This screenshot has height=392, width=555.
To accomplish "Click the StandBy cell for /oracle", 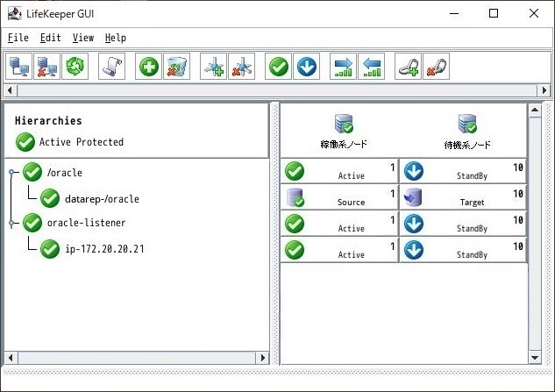I will coord(463,171).
